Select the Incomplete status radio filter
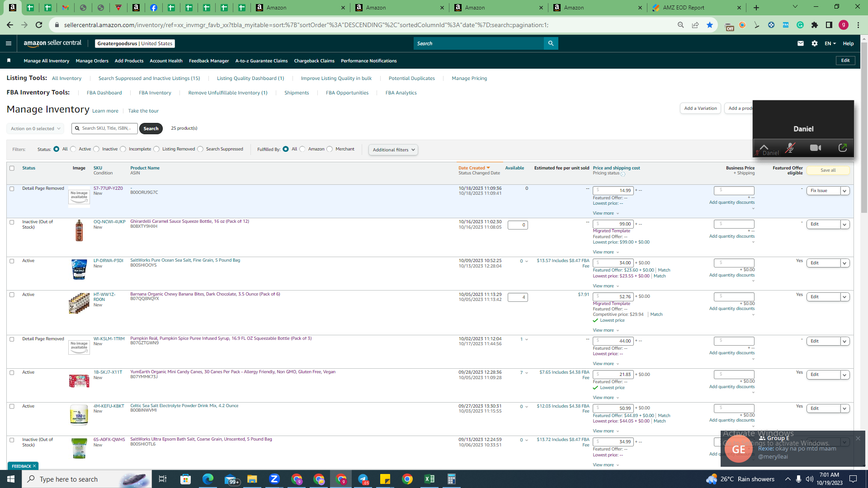Viewport: 868px width, 488px height. tap(123, 149)
